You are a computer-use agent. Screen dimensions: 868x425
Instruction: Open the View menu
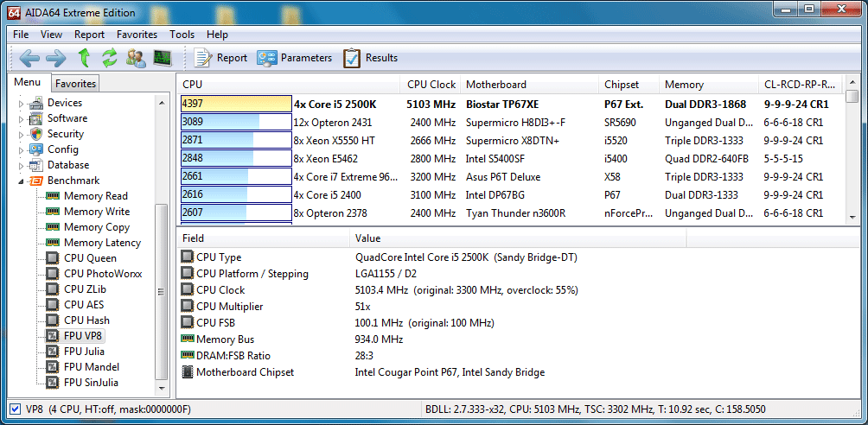(52, 35)
